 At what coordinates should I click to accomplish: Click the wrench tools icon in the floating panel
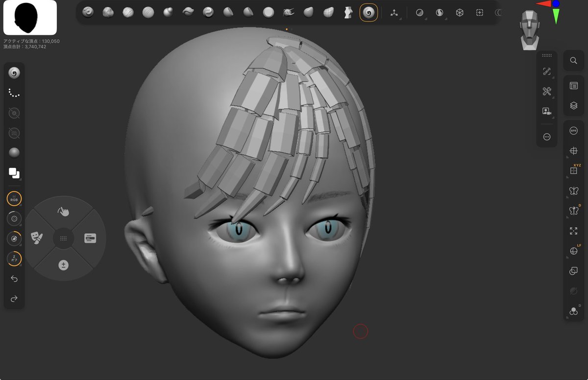tap(546, 91)
